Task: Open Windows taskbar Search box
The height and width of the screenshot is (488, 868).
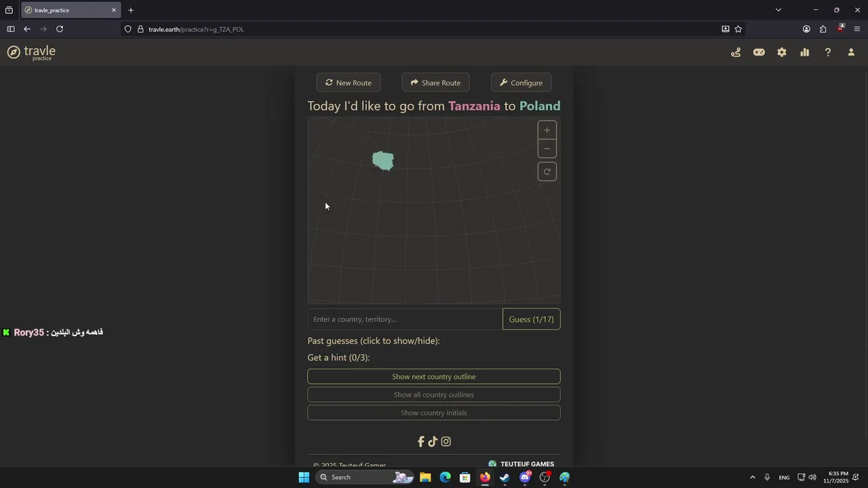Action: click(366, 477)
